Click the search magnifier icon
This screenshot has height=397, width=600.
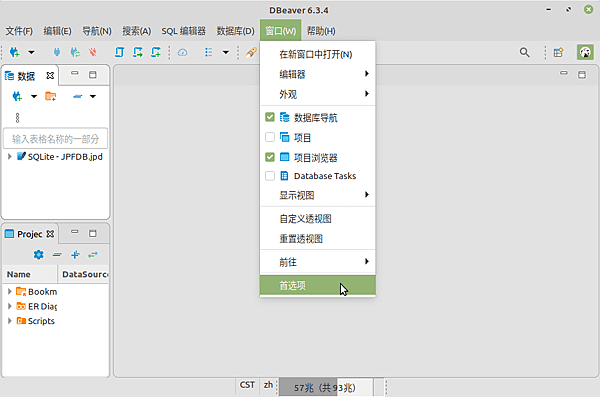tap(525, 52)
